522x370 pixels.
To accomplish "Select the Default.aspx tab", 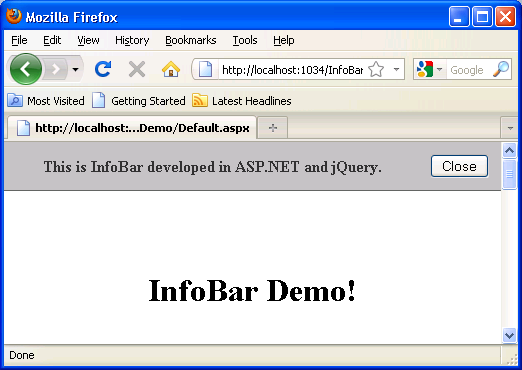I will point(132,128).
